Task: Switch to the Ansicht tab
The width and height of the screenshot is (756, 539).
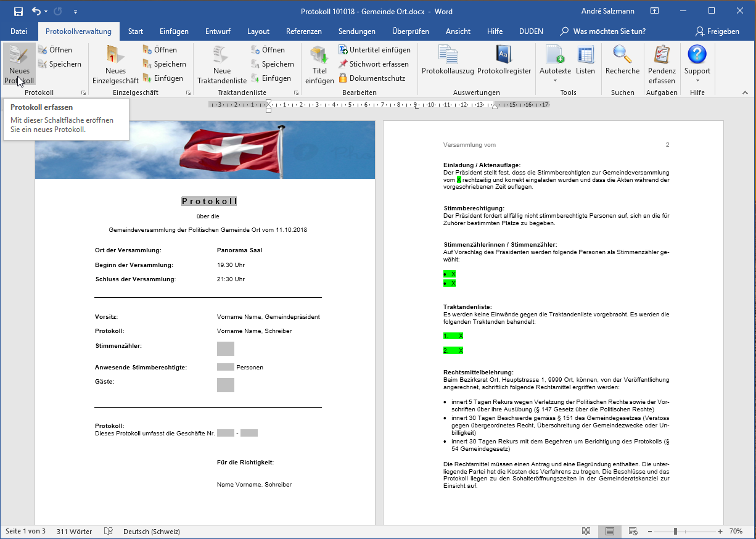Action: click(458, 31)
